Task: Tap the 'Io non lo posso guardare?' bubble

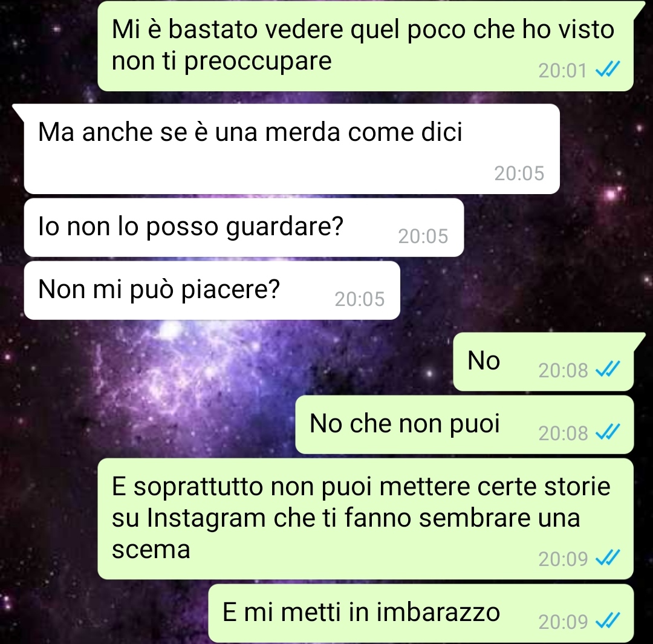Action: point(244,227)
